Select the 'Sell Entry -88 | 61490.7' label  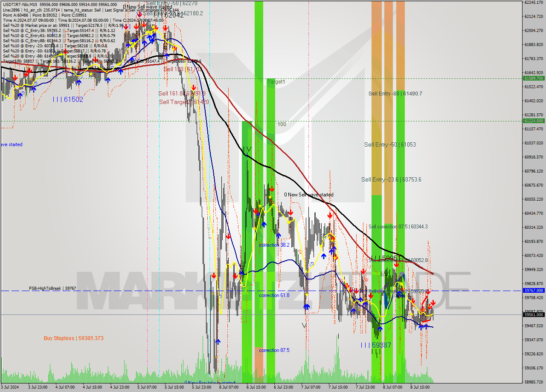coord(395,93)
